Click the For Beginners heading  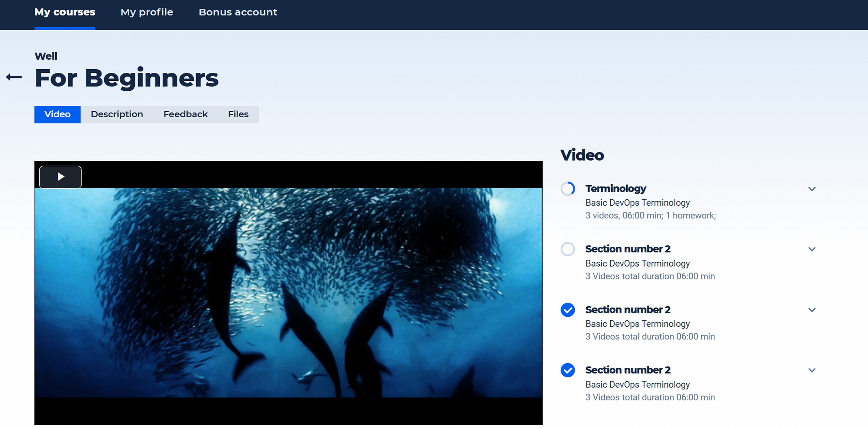127,78
